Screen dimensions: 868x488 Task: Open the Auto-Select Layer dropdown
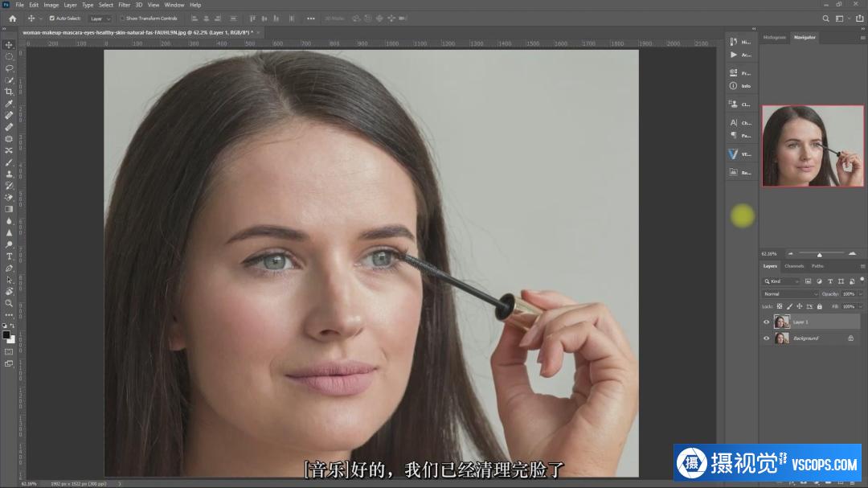click(100, 18)
